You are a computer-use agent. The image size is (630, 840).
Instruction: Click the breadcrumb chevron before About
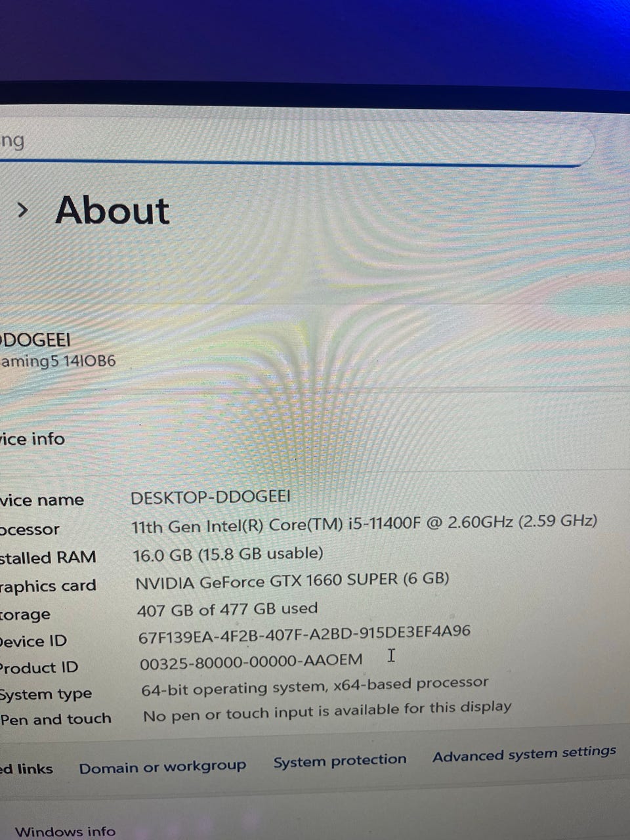pos(23,211)
